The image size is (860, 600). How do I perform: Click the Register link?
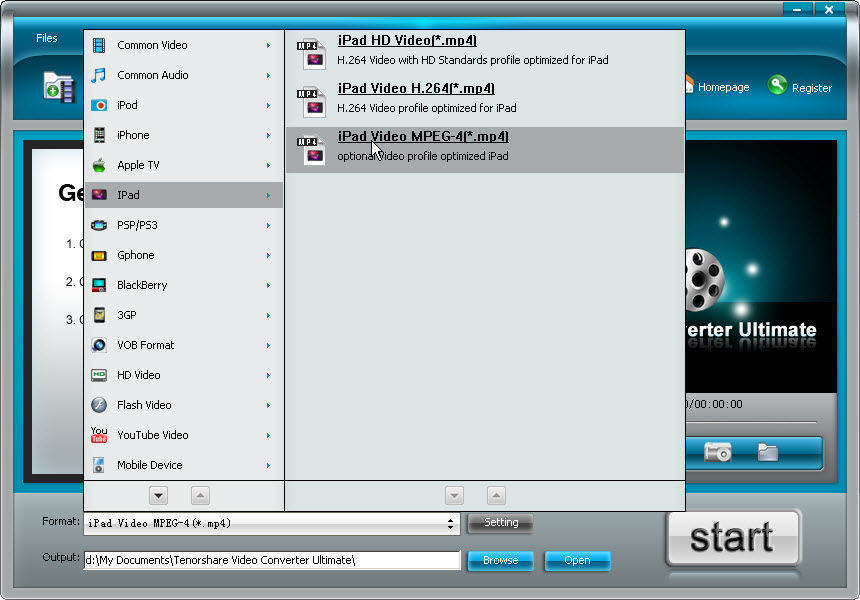tap(812, 88)
